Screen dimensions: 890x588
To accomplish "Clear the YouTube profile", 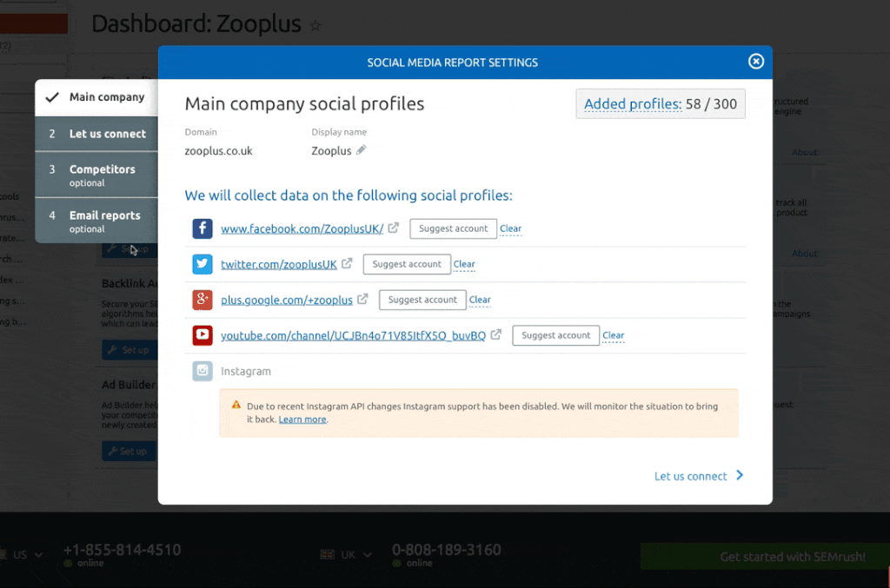I will pyautogui.click(x=613, y=335).
